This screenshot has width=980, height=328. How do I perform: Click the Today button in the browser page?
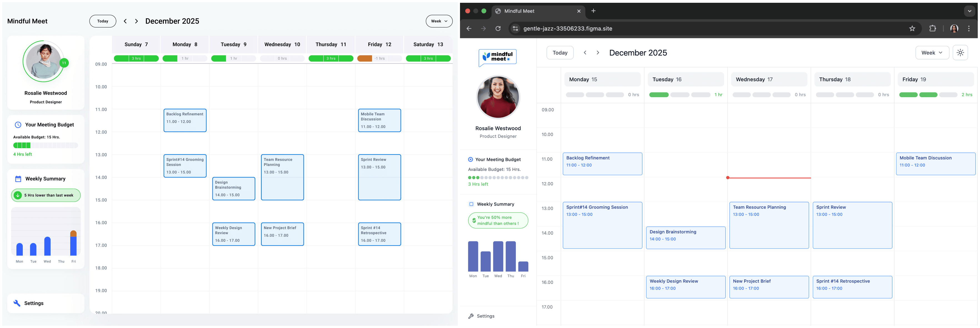pyautogui.click(x=560, y=53)
